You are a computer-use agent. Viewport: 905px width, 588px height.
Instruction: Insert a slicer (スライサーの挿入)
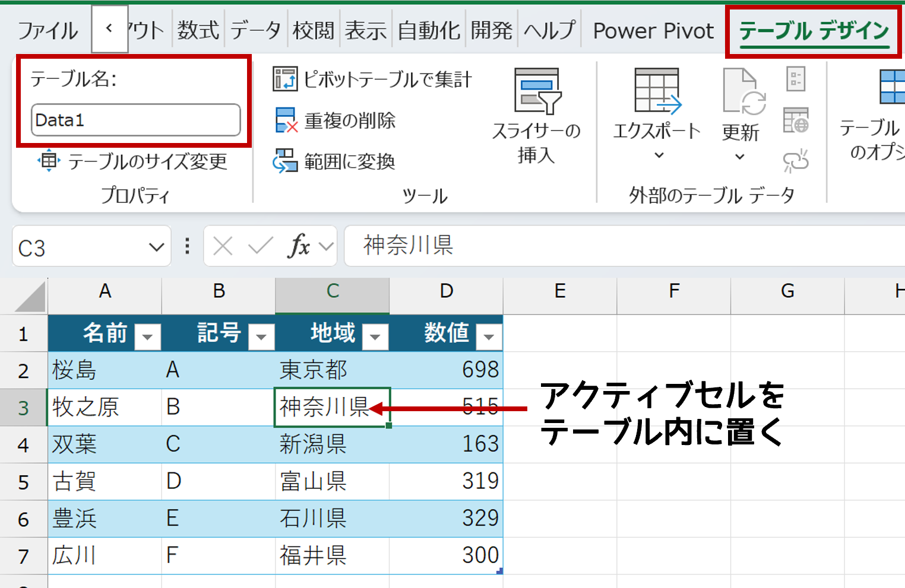click(x=537, y=116)
